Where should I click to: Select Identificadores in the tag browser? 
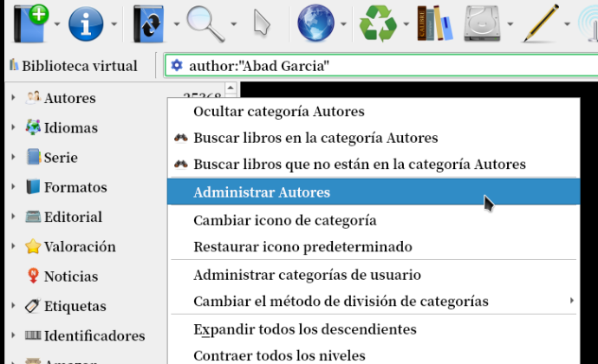94,336
